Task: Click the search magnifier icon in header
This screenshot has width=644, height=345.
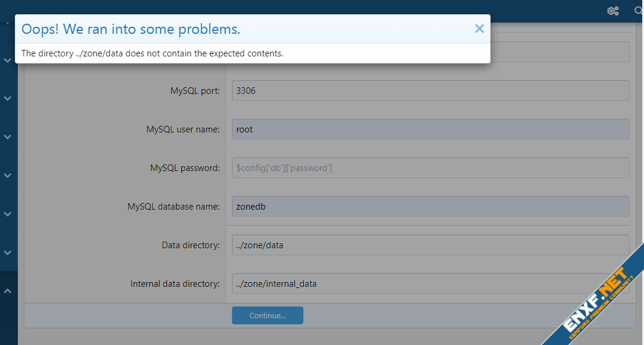Action: 639,11
